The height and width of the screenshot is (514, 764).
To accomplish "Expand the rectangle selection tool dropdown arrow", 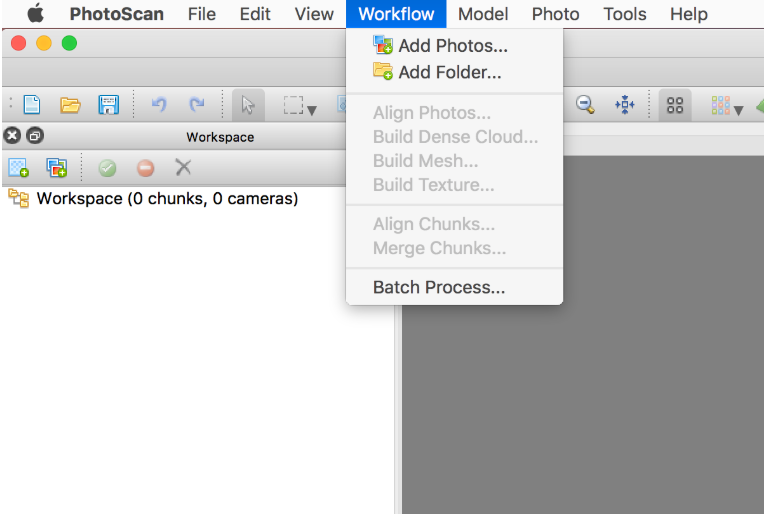I will coord(312,111).
